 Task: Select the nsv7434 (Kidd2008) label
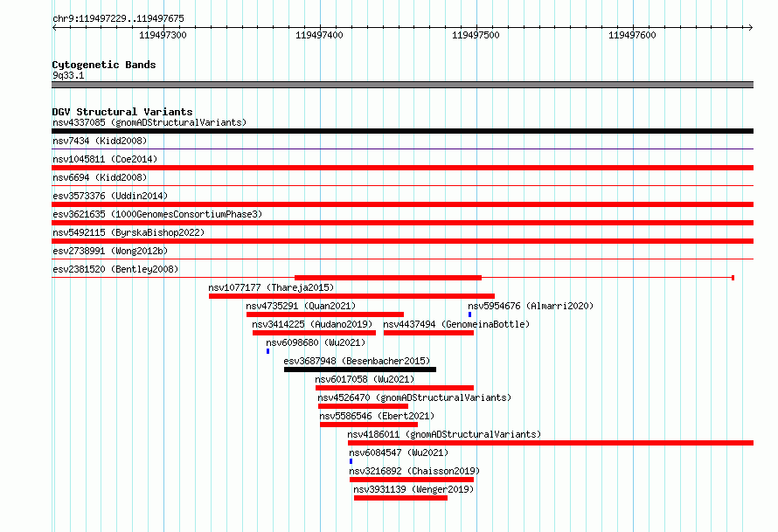click(100, 141)
